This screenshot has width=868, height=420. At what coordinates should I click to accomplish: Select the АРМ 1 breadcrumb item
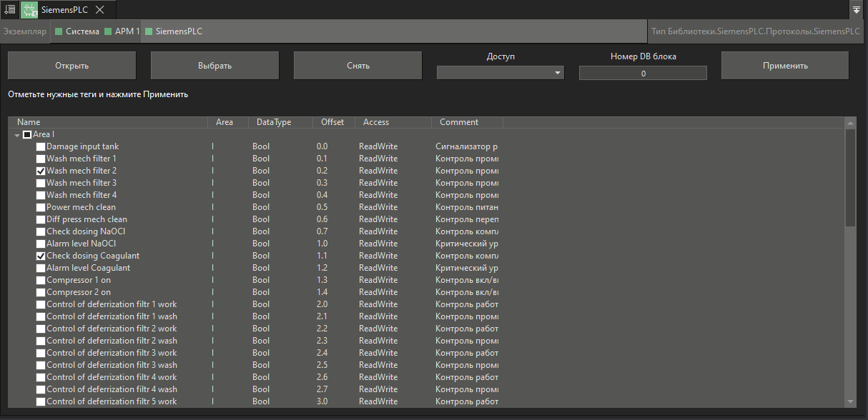pyautogui.click(x=122, y=31)
